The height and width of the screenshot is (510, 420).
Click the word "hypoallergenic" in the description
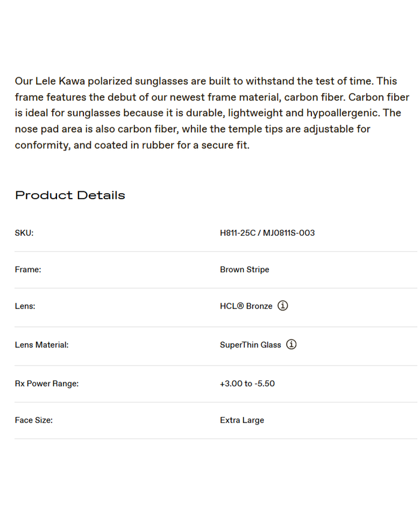pos(343,113)
